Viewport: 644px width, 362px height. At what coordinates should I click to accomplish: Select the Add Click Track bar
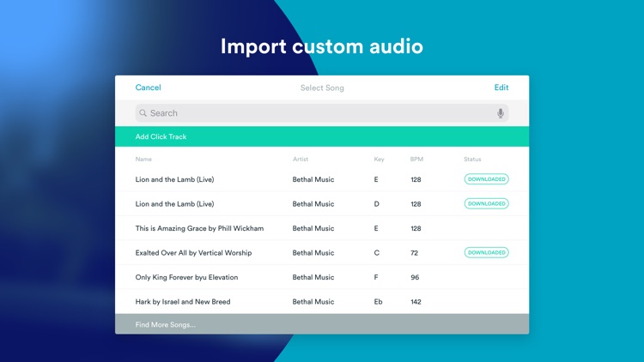tap(322, 137)
